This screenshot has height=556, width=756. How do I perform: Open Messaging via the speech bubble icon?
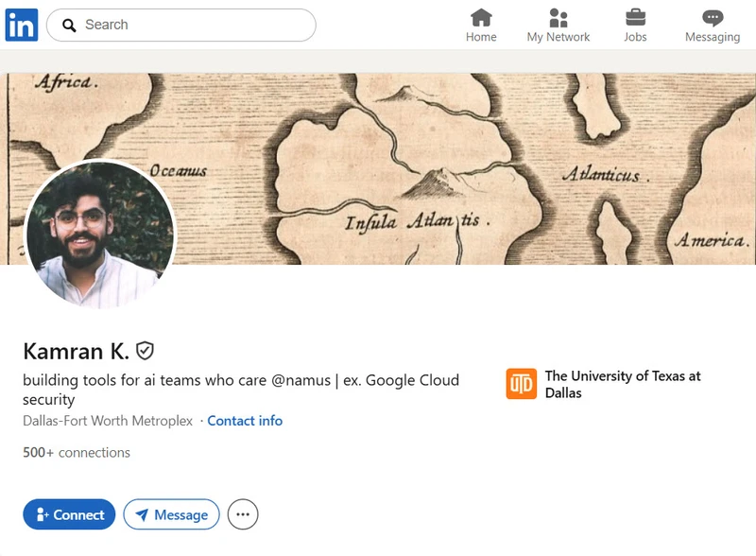[x=713, y=18]
